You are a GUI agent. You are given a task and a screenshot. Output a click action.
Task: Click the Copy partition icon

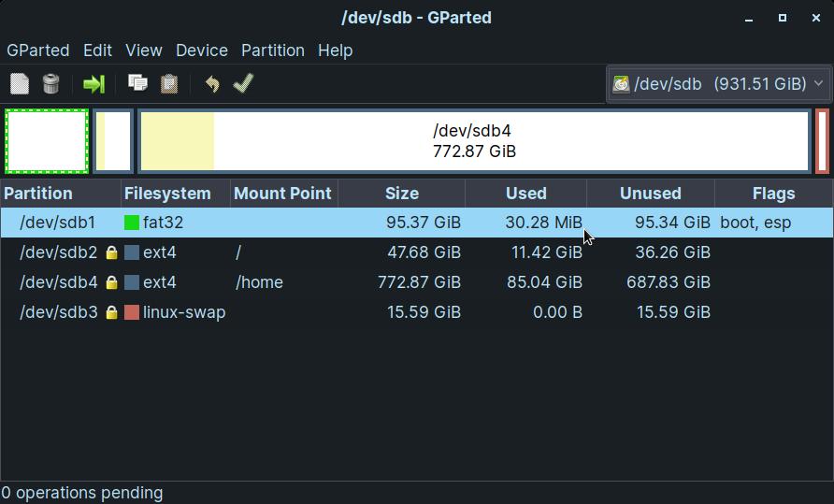[x=137, y=83]
